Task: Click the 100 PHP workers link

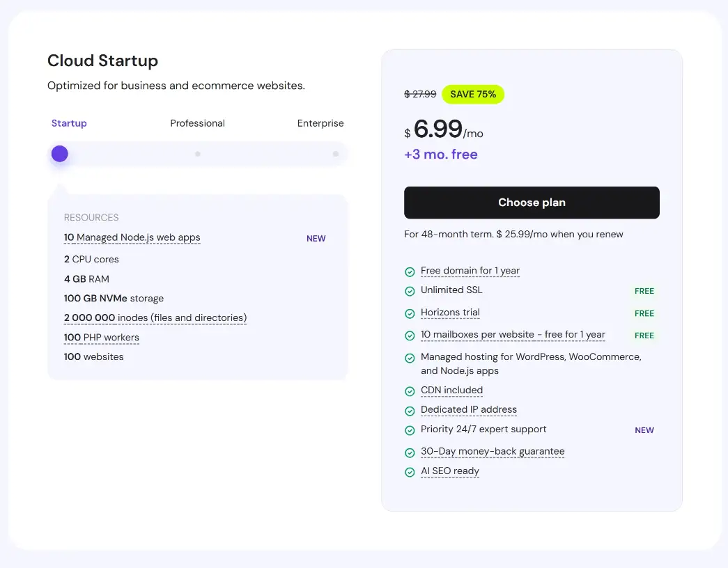Action: [102, 338]
